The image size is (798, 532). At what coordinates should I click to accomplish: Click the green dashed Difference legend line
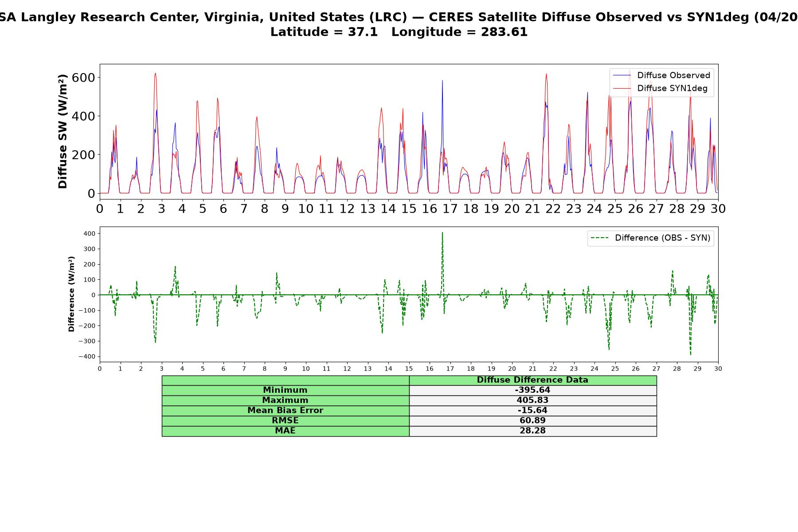coord(599,238)
